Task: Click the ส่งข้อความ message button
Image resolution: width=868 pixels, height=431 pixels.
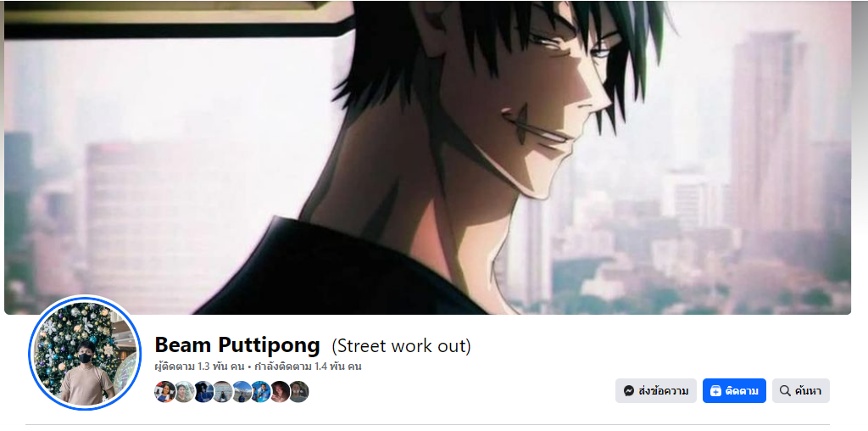Action: pos(656,391)
